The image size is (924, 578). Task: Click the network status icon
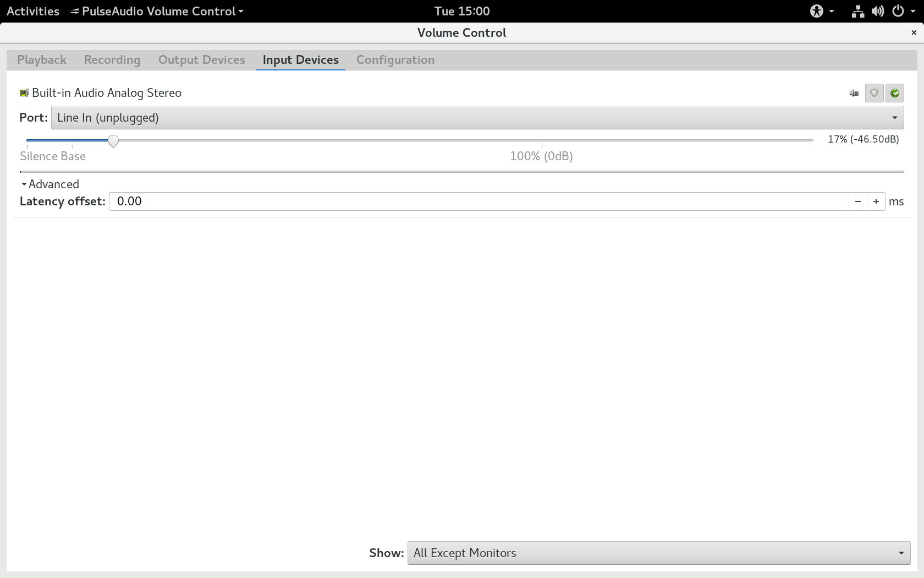coord(858,11)
